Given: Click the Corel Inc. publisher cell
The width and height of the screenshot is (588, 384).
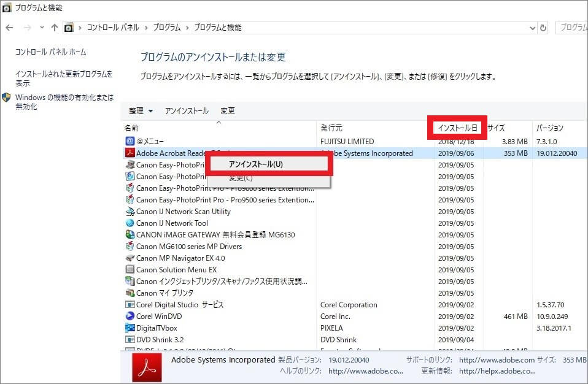Looking at the screenshot, I should pyautogui.click(x=335, y=316).
